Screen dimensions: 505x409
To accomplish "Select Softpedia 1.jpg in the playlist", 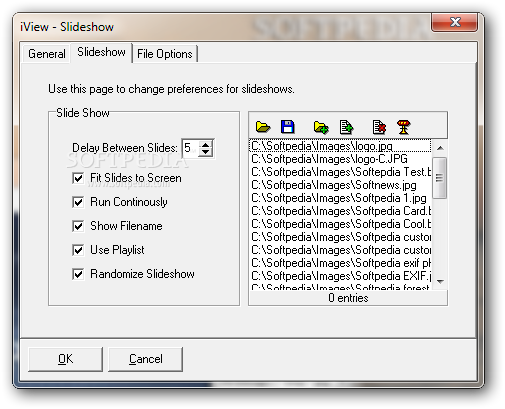I will [340, 198].
